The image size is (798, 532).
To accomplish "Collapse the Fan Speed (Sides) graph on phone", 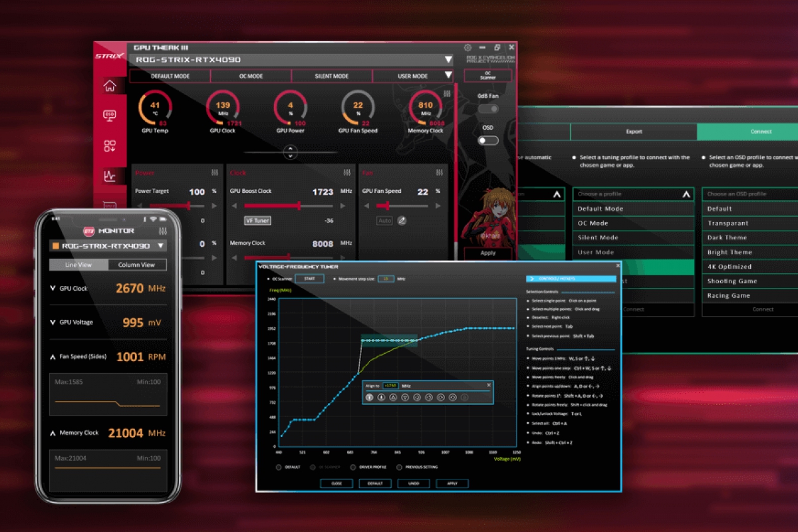I will point(53,356).
